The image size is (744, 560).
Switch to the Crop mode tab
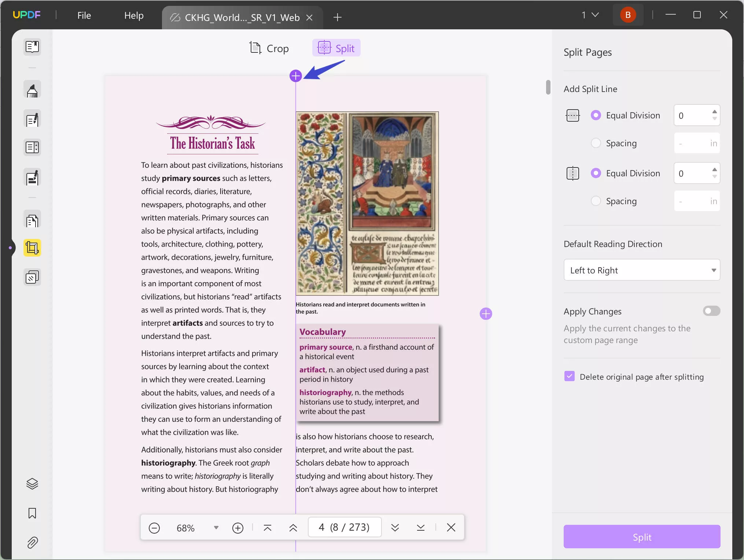[x=269, y=48]
